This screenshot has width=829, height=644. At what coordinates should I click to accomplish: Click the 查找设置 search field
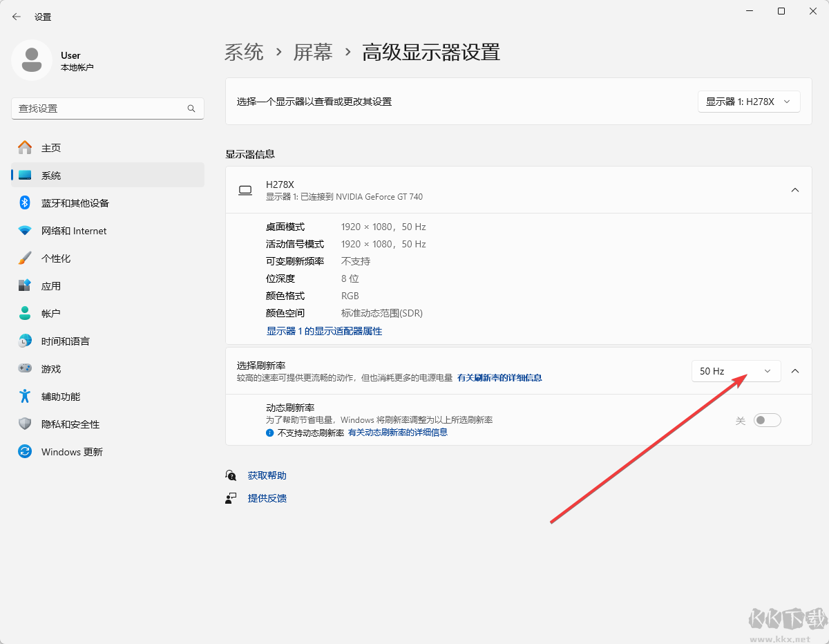tap(104, 108)
